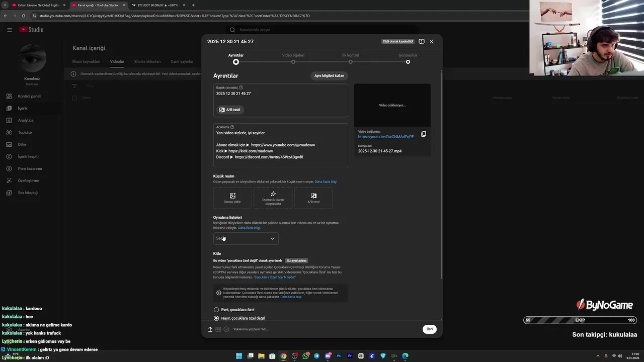Select Evet, çocuklara özel radio button
The height and width of the screenshot is (362, 644).
click(x=216, y=310)
